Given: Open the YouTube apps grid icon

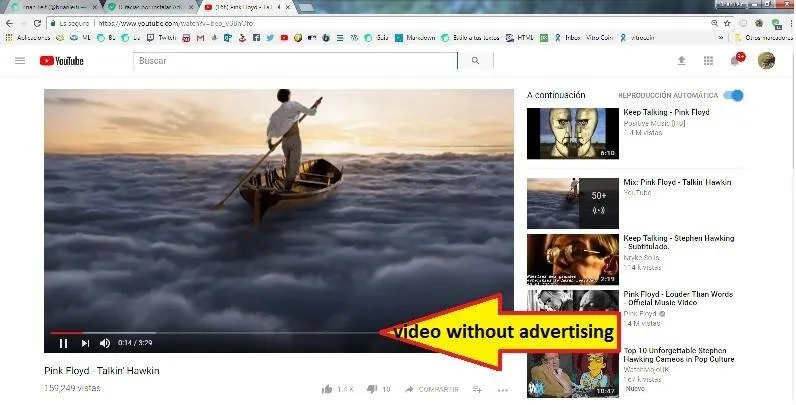Looking at the screenshot, I should point(708,61).
